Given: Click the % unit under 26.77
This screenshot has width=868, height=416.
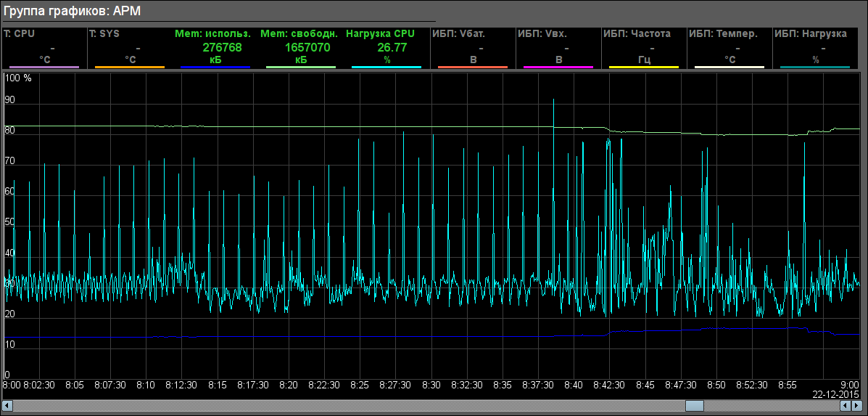Looking at the screenshot, I should coord(387,60).
